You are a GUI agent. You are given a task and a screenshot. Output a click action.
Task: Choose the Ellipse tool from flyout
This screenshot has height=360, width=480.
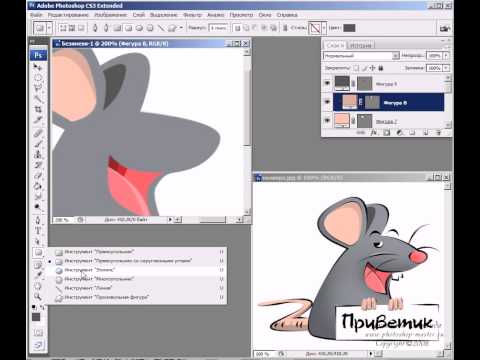pyautogui.click(x=137, y=270)
